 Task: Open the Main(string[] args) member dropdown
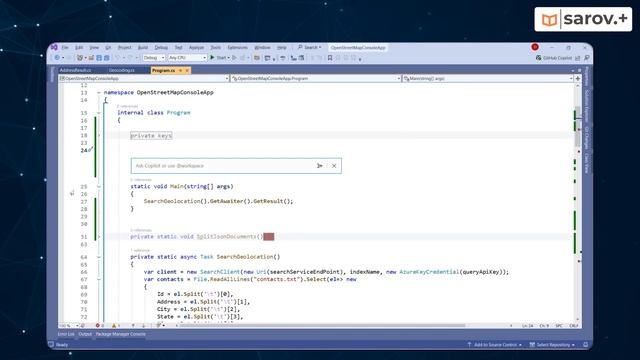(488, 78)
